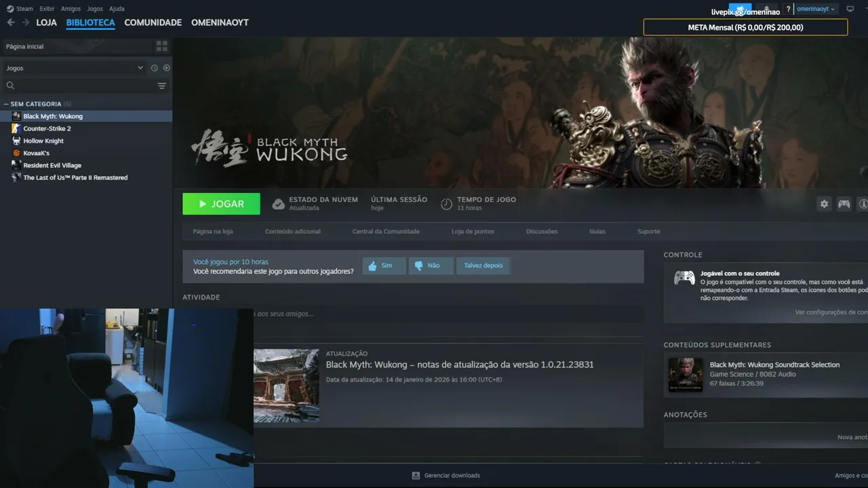This screenshot has height=488, width=868.
Task: Open the omeninaoyt account dropdown
Action: point(816,9)
